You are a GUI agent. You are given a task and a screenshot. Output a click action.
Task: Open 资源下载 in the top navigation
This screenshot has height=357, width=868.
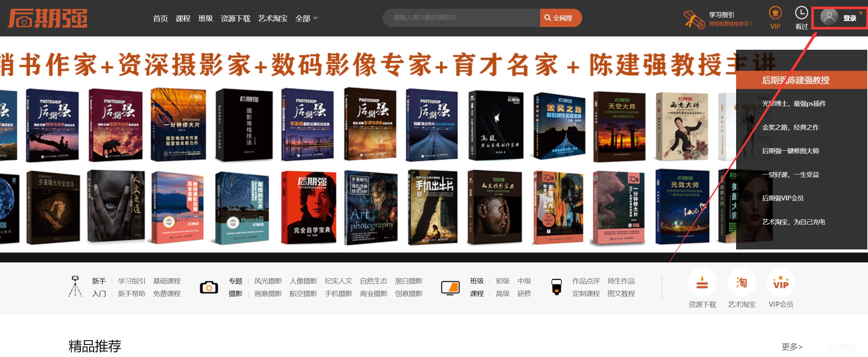(x=235, y=18)
